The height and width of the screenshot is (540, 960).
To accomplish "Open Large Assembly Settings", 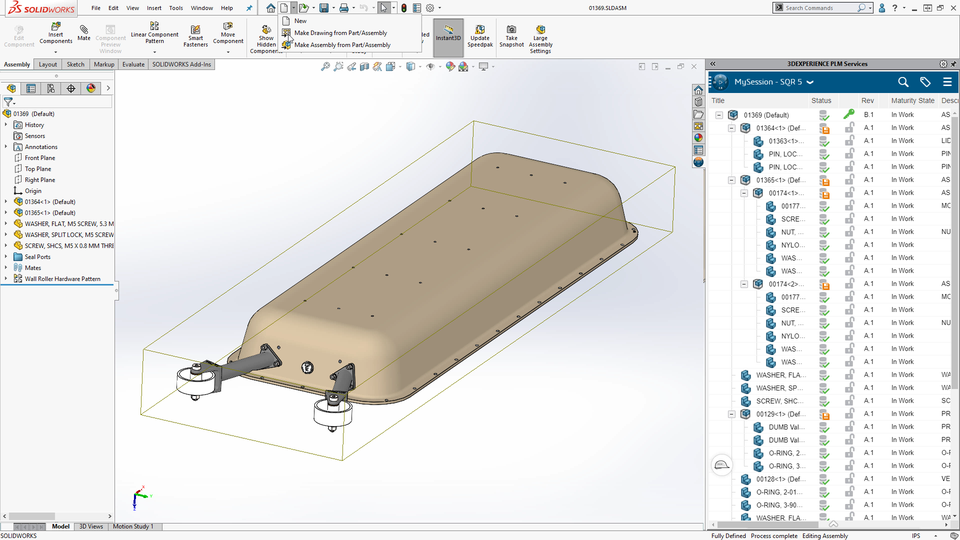I will point(541,39).
